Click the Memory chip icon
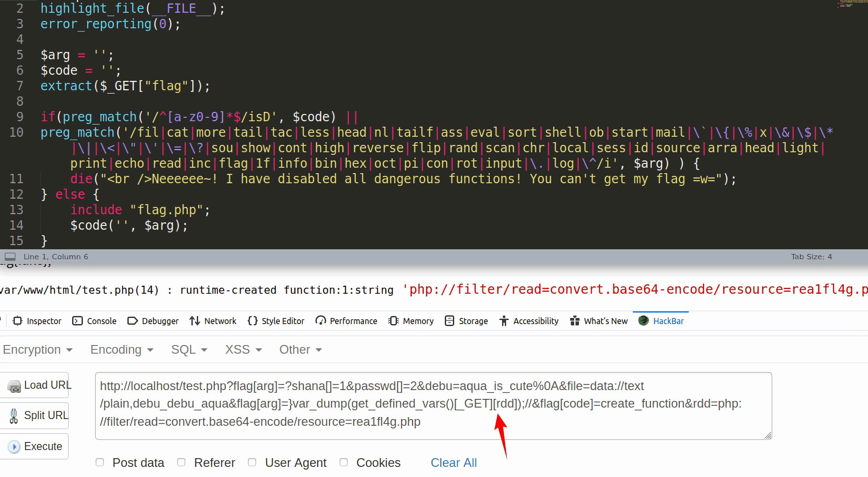The image size is (868, 477). pos(393,321)
